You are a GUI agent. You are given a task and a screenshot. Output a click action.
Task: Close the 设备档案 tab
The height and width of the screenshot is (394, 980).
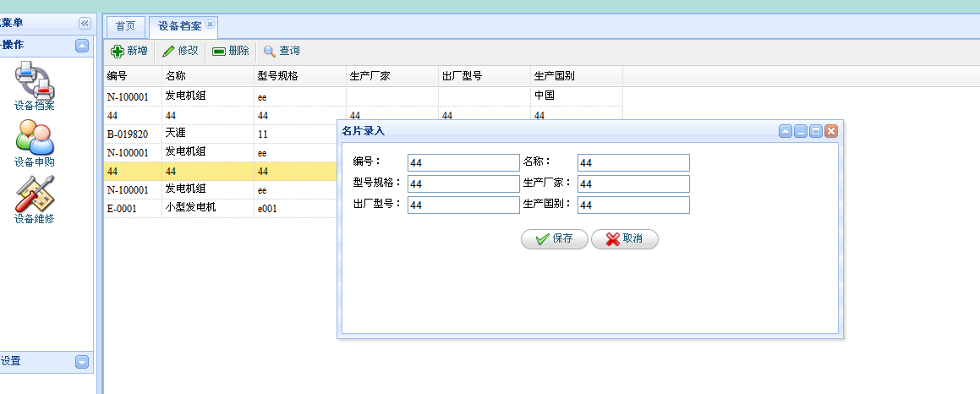coord(210,25)
